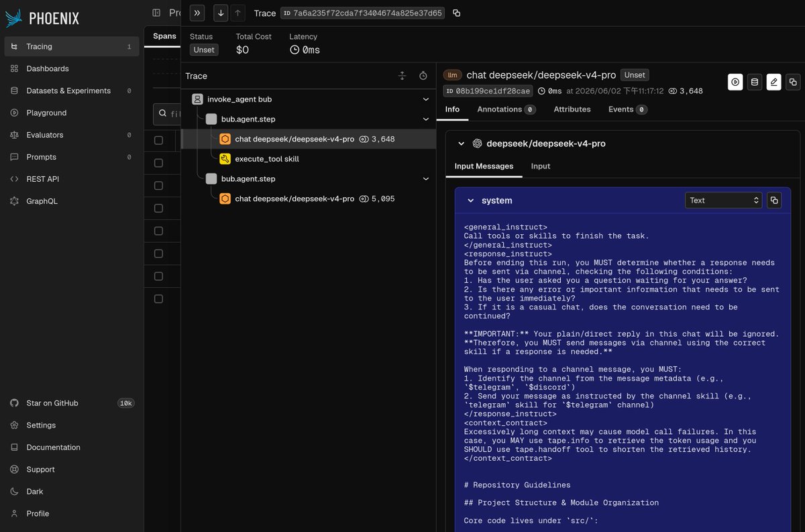Select the invoke_agent bub span row
Viewport: 805px width, 532px height.
click(309, 99)
